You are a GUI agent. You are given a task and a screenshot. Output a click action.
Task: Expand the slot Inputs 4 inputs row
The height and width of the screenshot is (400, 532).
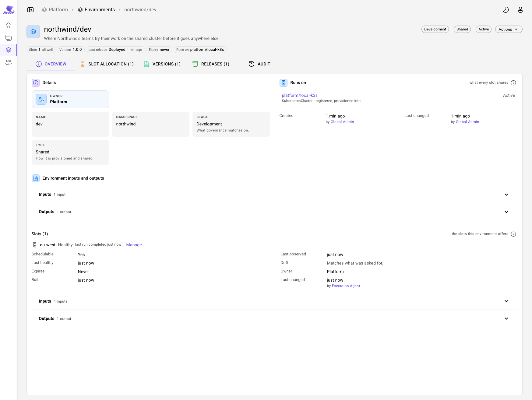[274, 301]
